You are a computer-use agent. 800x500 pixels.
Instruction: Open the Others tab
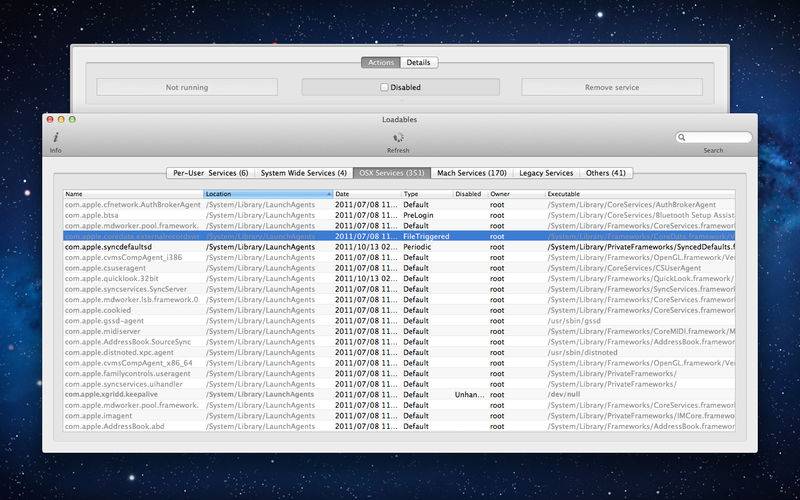[606, 173]
